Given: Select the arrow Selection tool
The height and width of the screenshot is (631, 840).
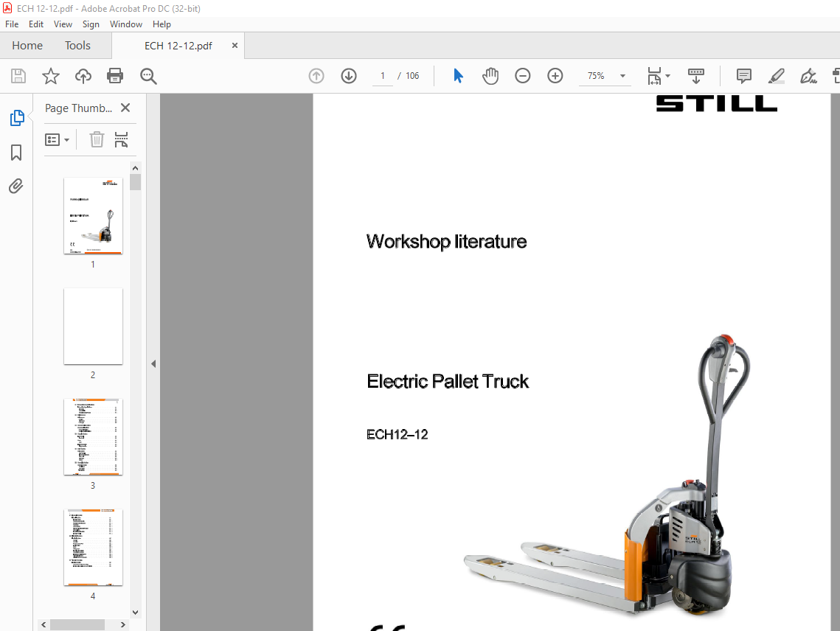Looking at the screenshot, I should [458, 76].
